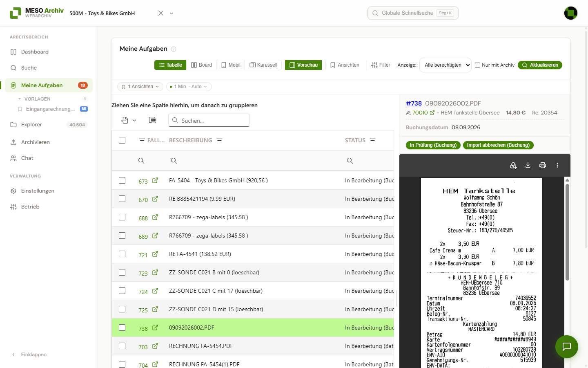
Task: Open filter menu of STATUS column
Action: pos(372,140)
